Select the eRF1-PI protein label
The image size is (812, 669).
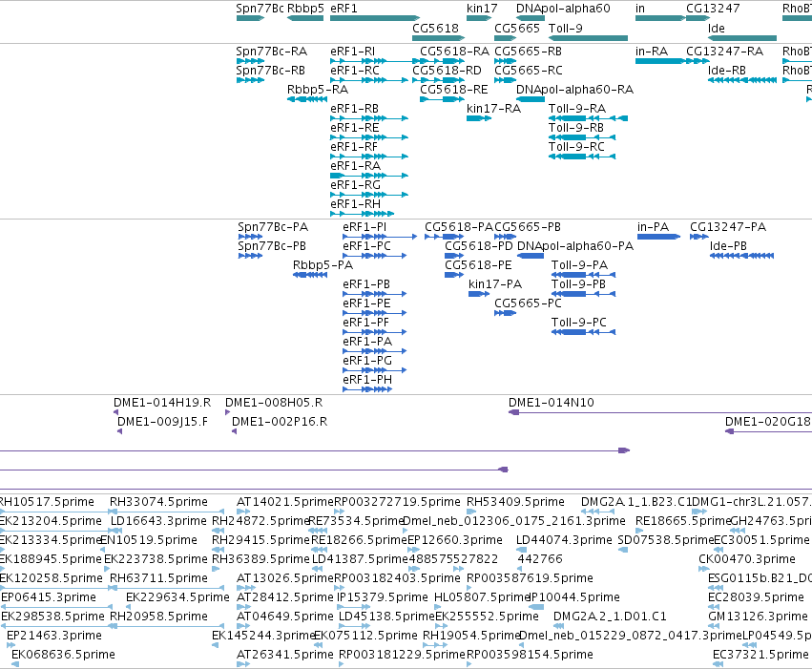tap(364, 227)
